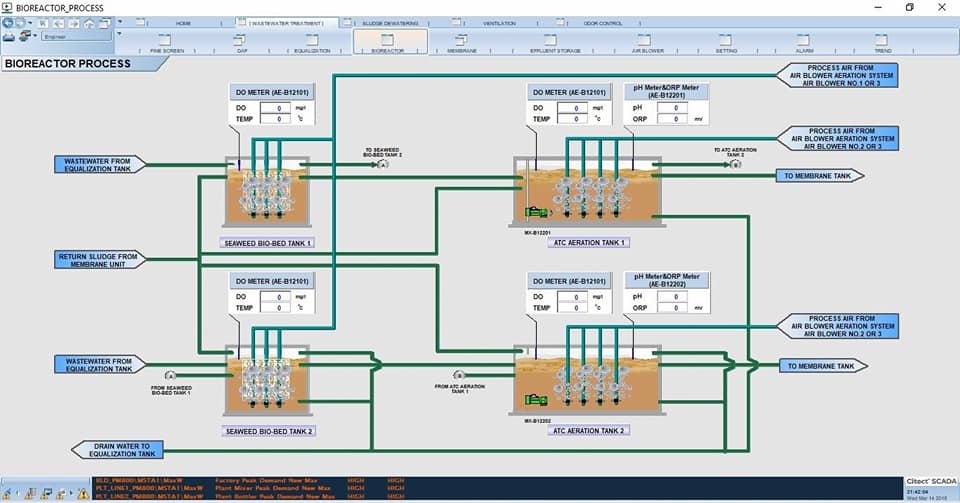The height and width of the screenshot is (503, 960).
Task: Click the BIOREACTOR PROCESS page title
Action: 68,64
